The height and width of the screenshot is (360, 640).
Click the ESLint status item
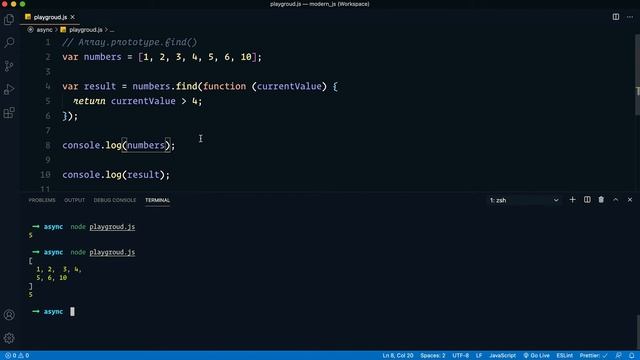click(564, 356)
